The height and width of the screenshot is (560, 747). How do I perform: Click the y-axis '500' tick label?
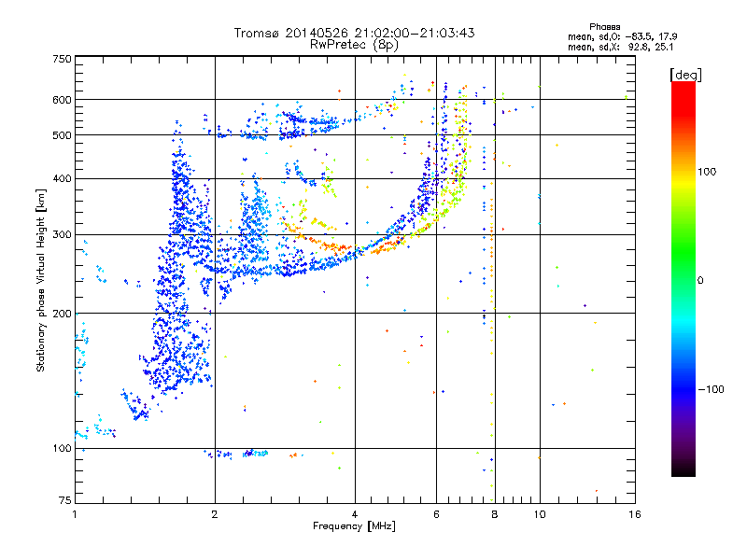point(62,135)
